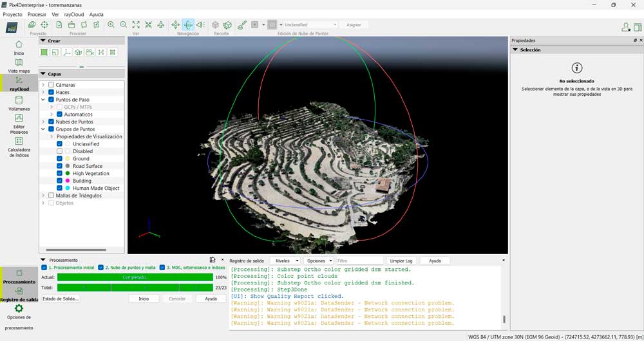Open Opciones de procesamiento gear icon
Image resolution: width=644 pixels, height=341 pixels.
19,309
